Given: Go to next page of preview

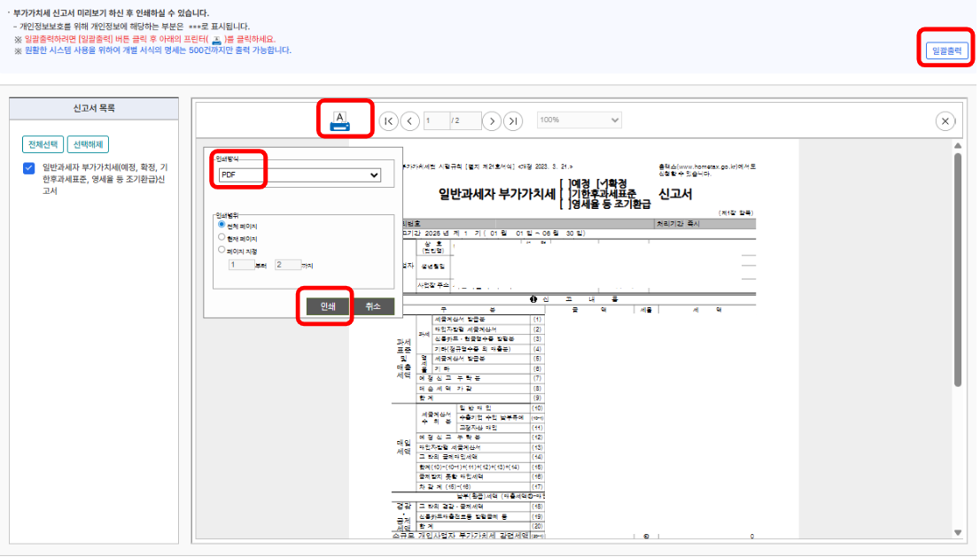Looking at the screenshot, I should click(492, 120).
